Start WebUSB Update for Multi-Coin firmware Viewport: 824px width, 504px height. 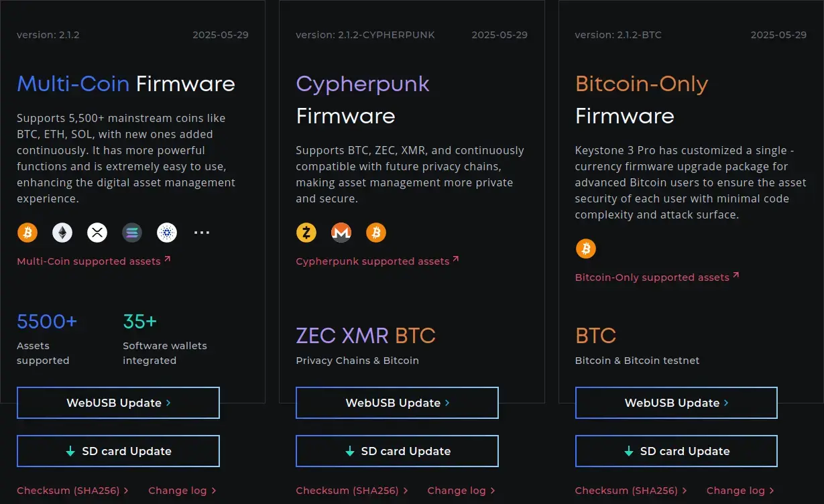point(118,403)
